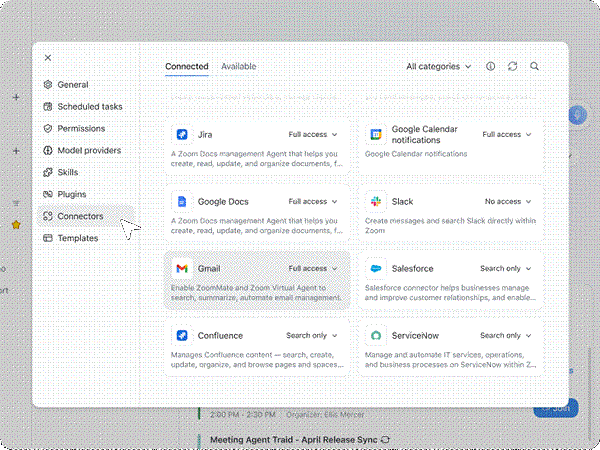Click the General gear icon
The width and height of the screenshot is (600, 450).
48,85
